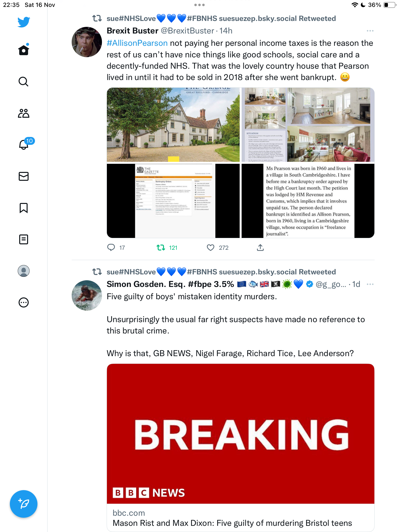Screen dimensions: 399x532
Task: Open the Communities people icon
Action: [24, 113]
